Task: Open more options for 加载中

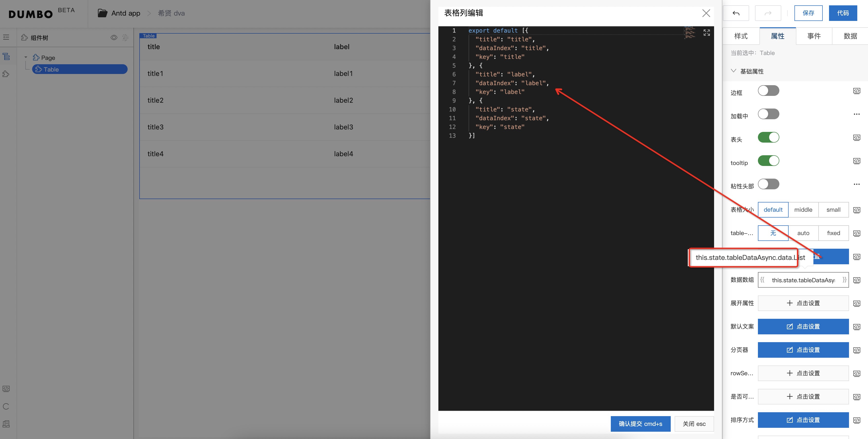Action: click(x=857, y=114)
